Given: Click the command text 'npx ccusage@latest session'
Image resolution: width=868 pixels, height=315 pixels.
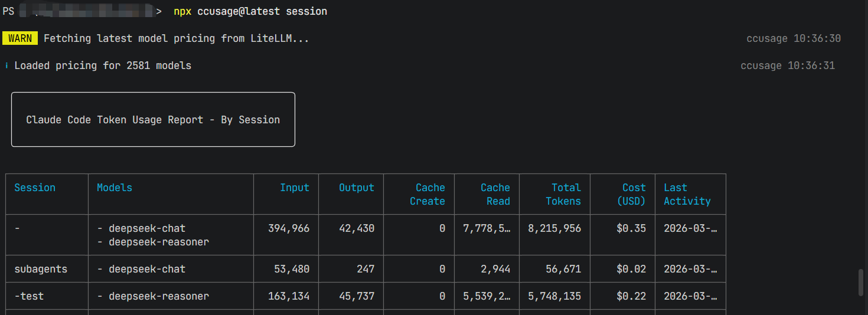Looking at the screenshot, I should (250, 11).
